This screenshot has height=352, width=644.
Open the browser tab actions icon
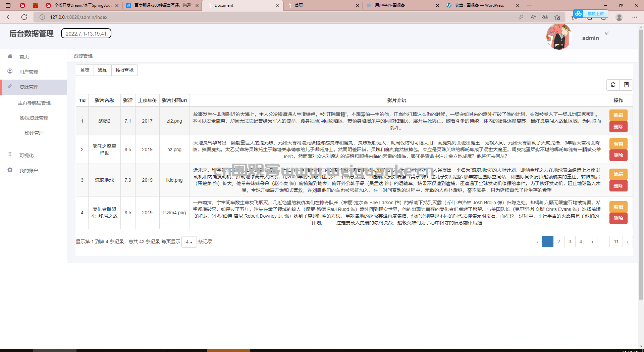tap(8, 5)
